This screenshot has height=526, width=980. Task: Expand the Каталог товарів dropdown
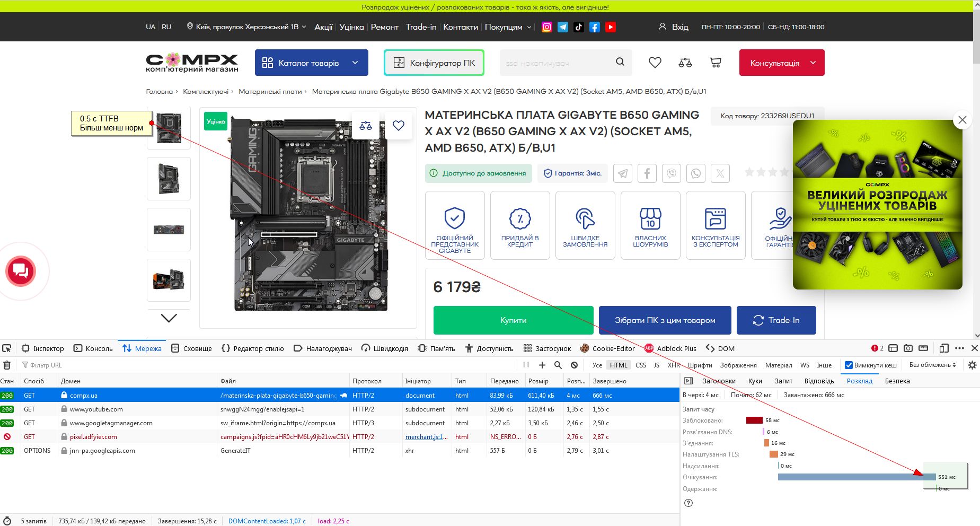pyautogui.click(x=311, y=63)
